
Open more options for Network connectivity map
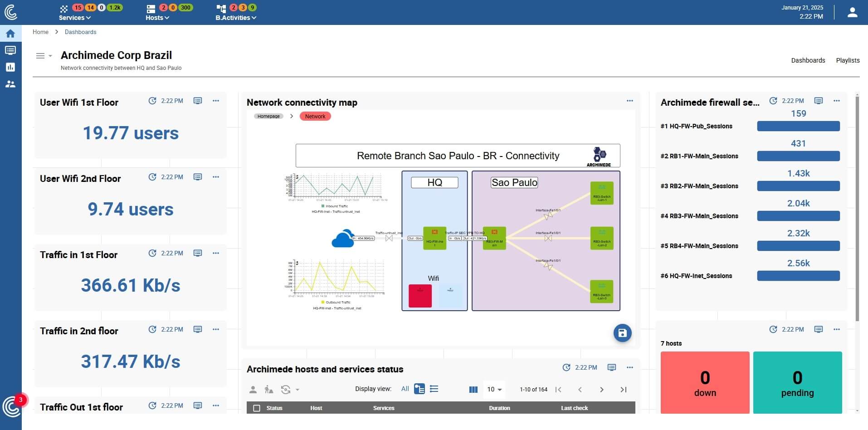[630, 101]
